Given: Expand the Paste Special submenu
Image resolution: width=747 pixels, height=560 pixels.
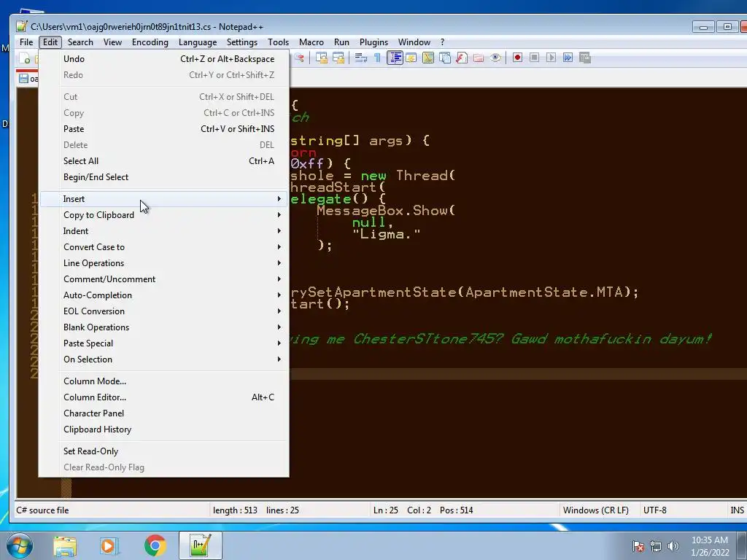Looking at the screenshot, I should [164, 343].
